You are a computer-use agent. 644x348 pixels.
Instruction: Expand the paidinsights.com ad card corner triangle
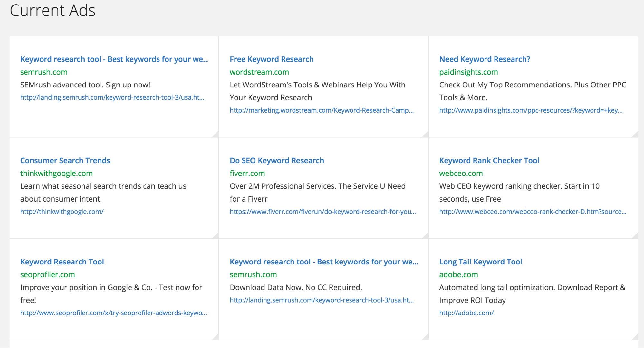click(x=635, y=135)
